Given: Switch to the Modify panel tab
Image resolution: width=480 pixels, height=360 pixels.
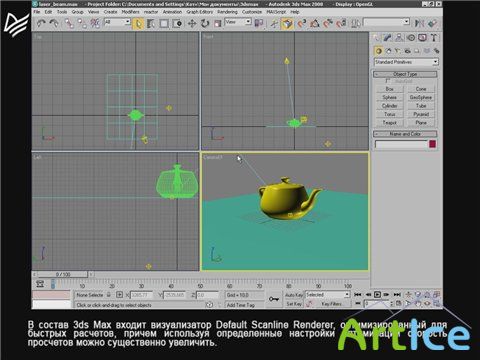Looking at the screenshot, I should (388, 38).
